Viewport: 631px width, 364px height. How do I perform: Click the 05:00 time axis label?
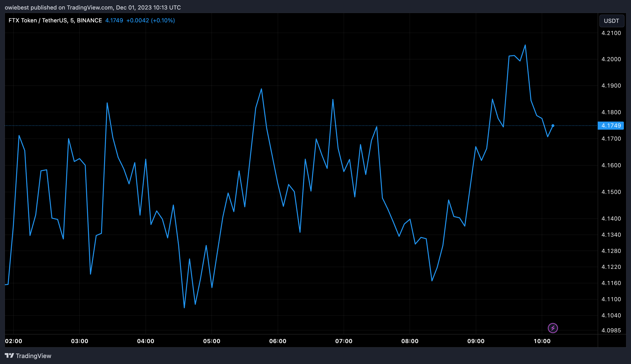coord(212,341)
